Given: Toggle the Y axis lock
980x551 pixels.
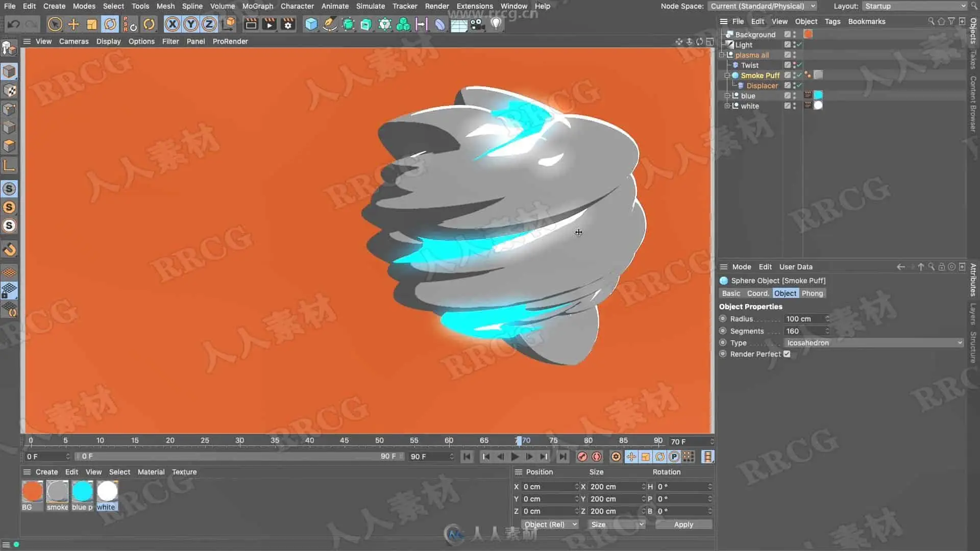Looking at the screenshot, I should 191,24.
